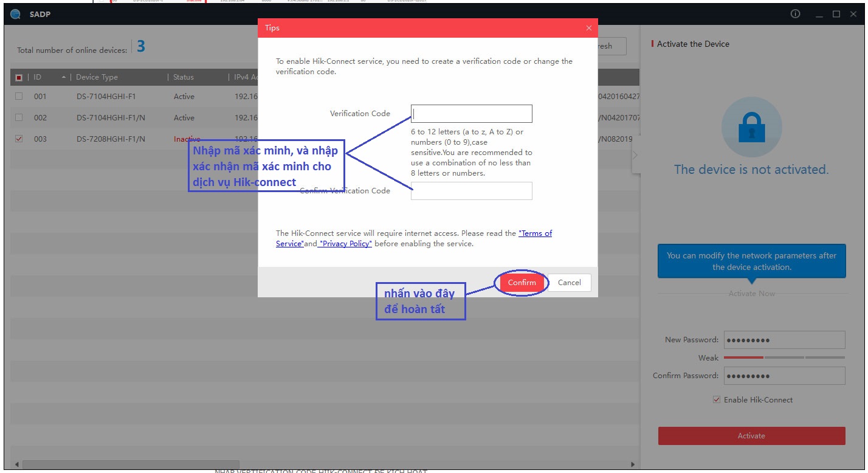Screen dimensions: 868x473
Task: Select the DS-7208HGHI-F1/N device type cell
Action: [111, 139]
